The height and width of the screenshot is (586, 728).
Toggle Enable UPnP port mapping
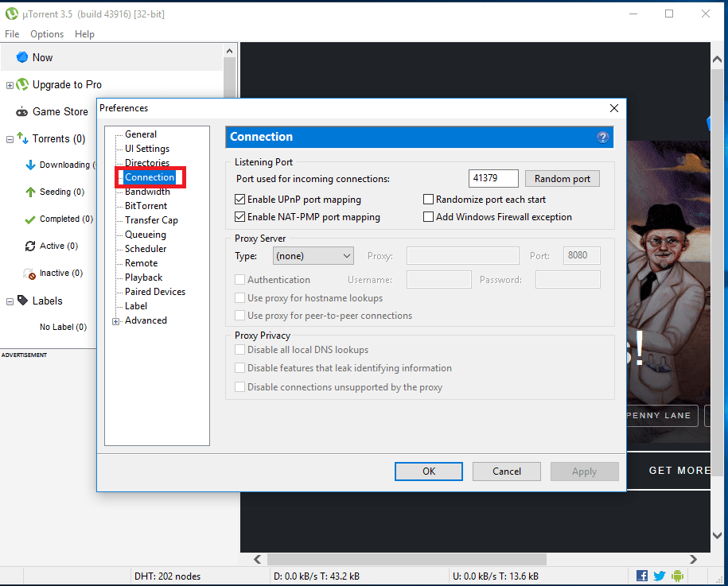tap(239, 200)
